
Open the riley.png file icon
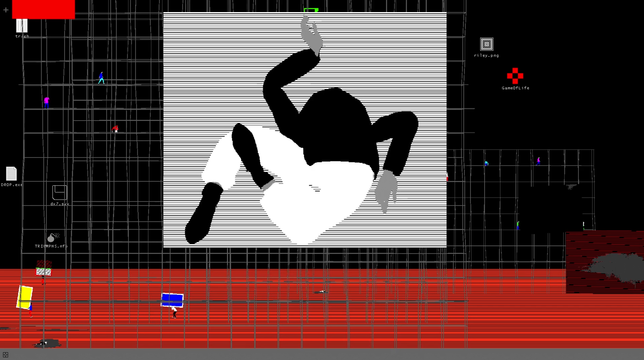[x=486, y=44]
